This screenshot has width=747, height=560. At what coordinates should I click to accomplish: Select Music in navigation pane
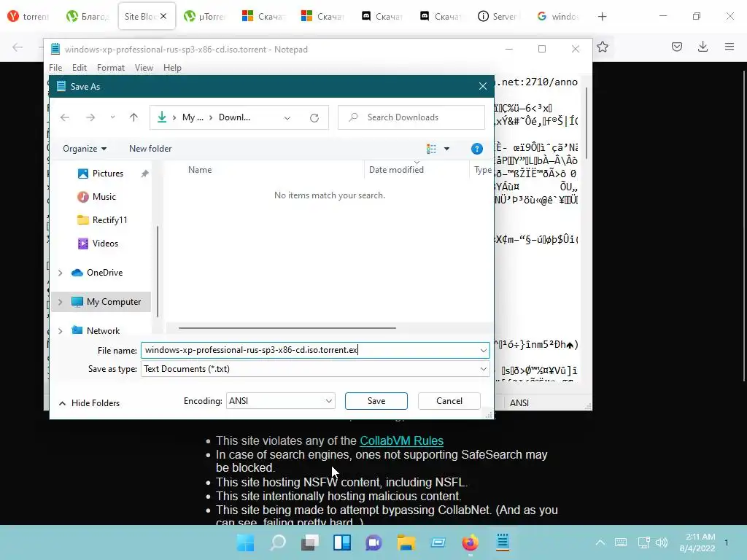(104, 197)
